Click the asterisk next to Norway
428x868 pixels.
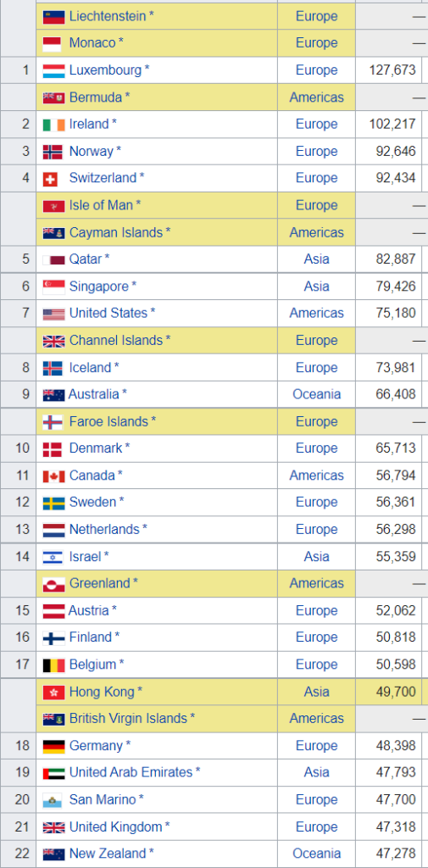(x=119, y=149)
